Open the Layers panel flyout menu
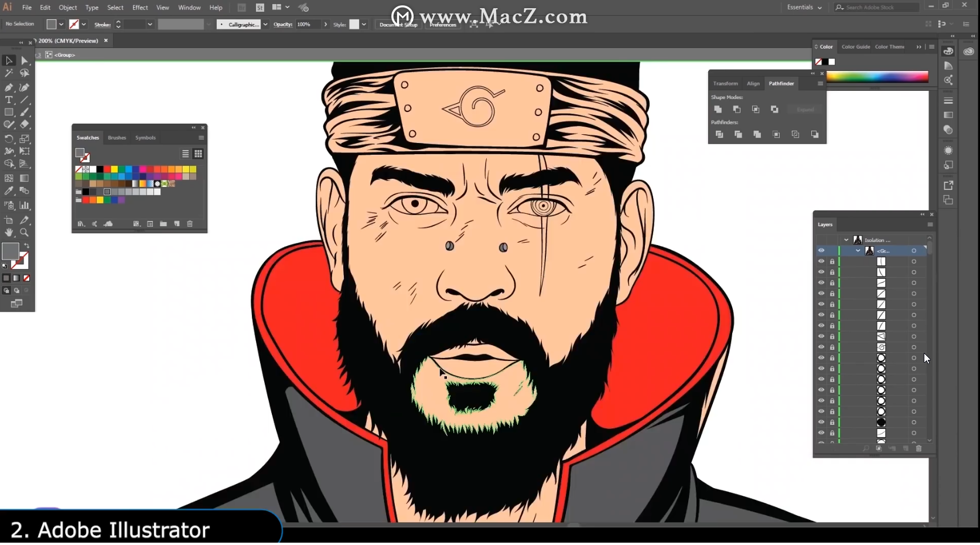This screenshot has width=980, height=545. point(930,224)
